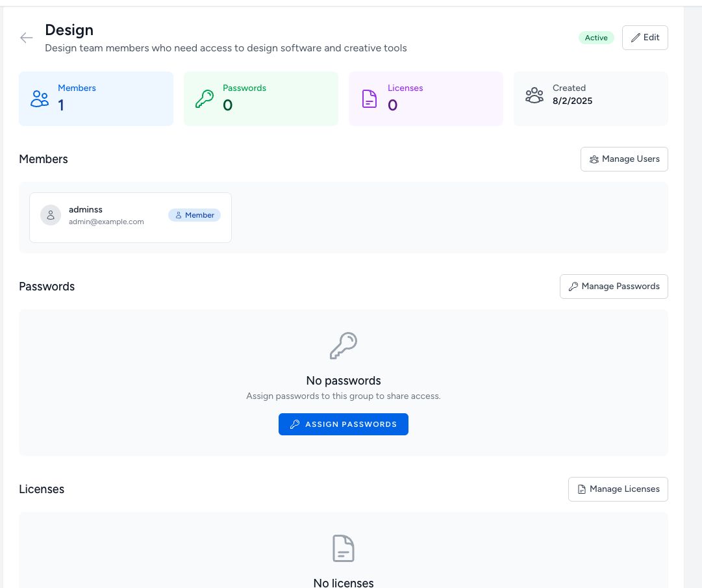
Task: Open Manage Licenses
Action: click(x=618, y=489)
